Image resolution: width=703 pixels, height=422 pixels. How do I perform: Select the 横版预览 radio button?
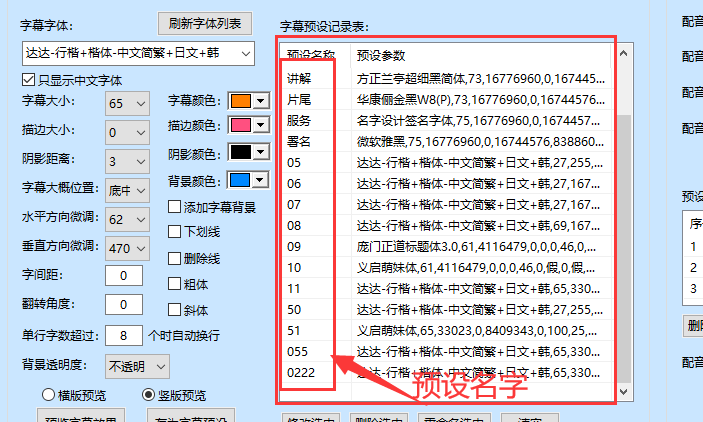[48, 395]
